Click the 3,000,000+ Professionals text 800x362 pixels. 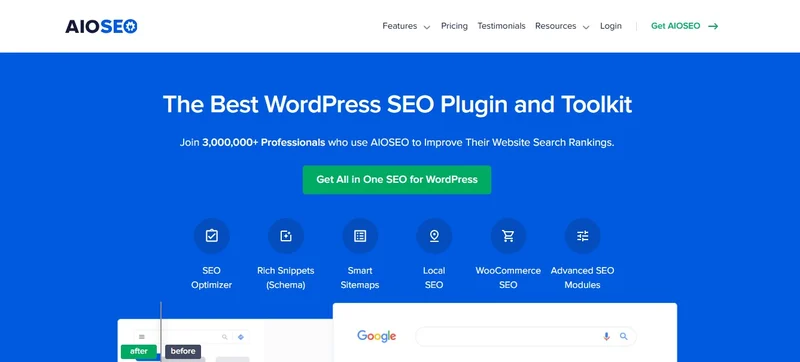click(x=264, y=142)
